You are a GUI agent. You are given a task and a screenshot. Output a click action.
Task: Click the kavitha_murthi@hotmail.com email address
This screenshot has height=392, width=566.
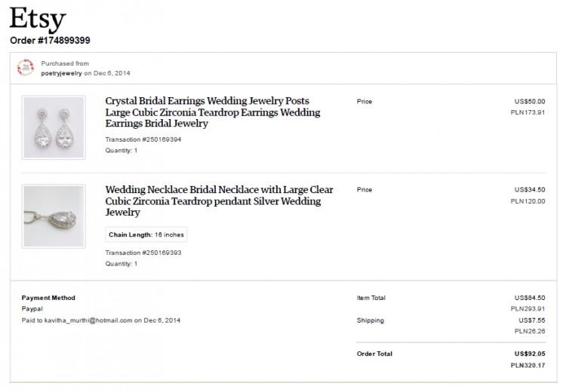tap(88, 320)
